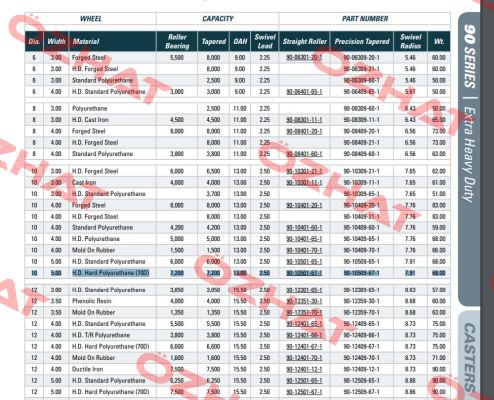Open part number link 90-12401-67-1
This screenshot has width=494, height=400.
point(304,347)
